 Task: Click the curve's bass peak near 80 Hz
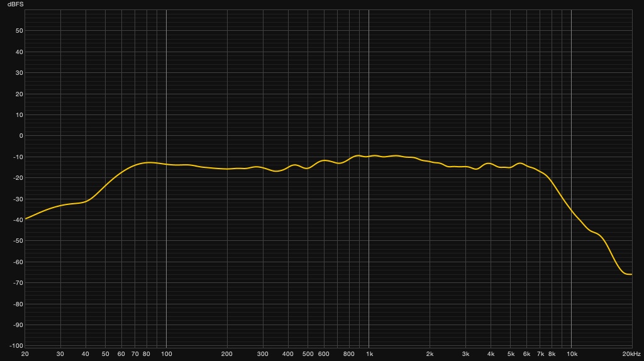pyautogui.click(x=148, y=163)
